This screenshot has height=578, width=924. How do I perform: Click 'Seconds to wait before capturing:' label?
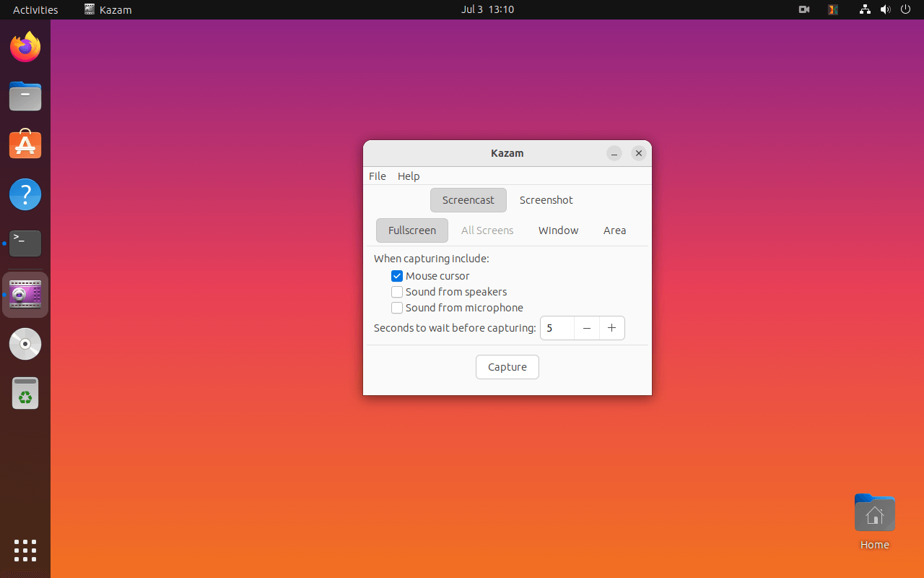455,328
